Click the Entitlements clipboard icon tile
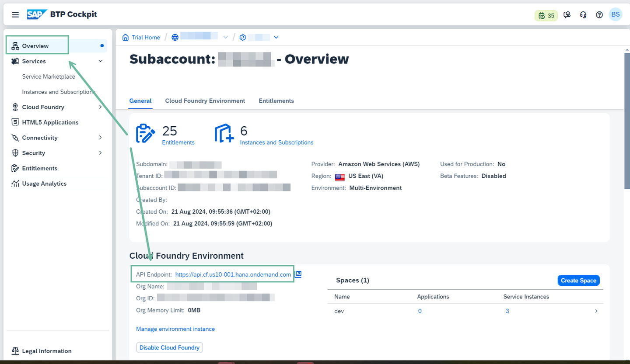This screenshot has height=364, width=630. (145, 133)
